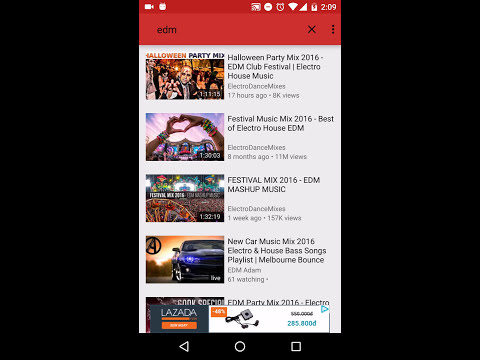Tap '1 week ago · 157K views' text

[x=264, y=218]
